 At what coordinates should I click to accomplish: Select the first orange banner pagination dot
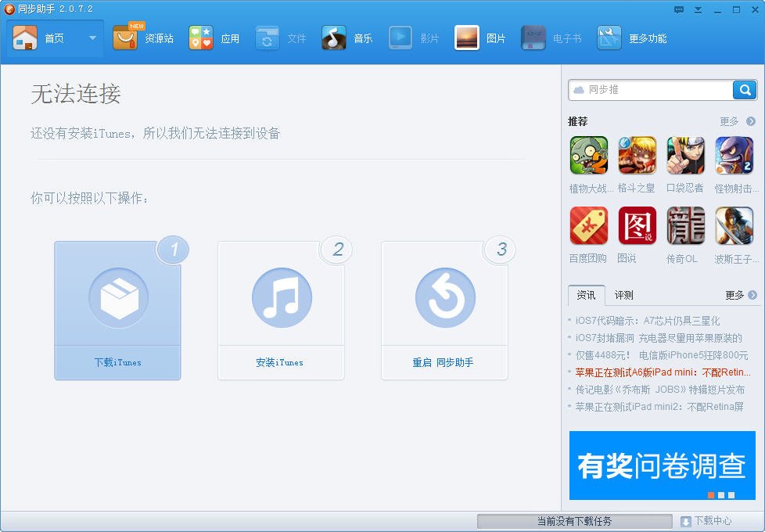(711, 495)
